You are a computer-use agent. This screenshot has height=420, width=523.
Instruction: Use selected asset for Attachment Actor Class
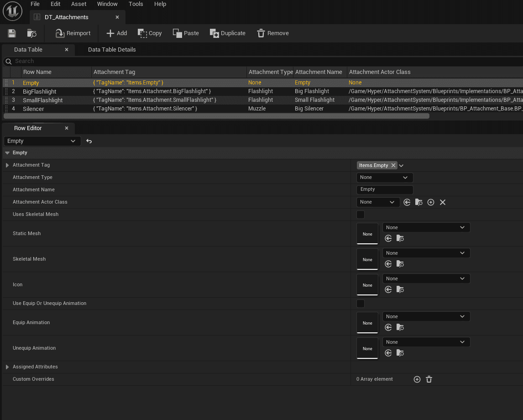pos(407,202)
